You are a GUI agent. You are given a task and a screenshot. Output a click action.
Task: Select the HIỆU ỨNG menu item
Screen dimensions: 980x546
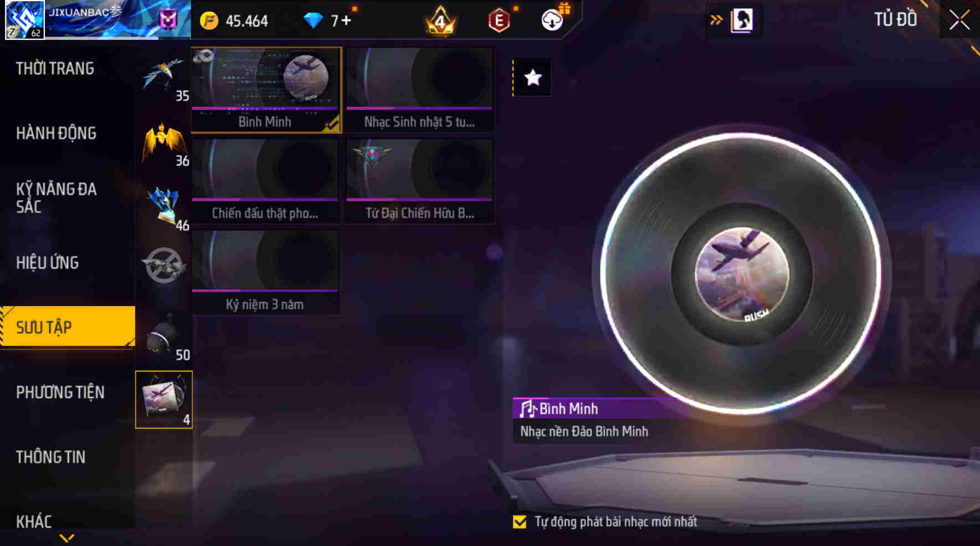click(47, 262)
